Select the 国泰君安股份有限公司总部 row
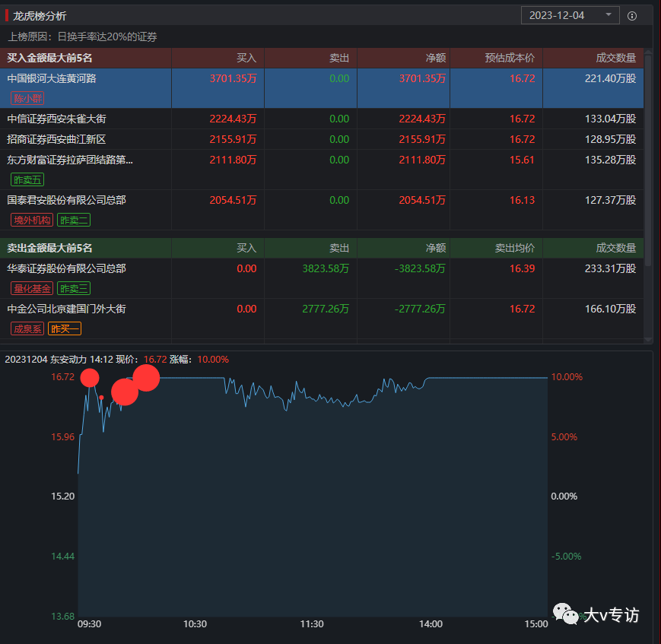Image resolution: width=661 pixels, height=644 pixels. point(322,210)
